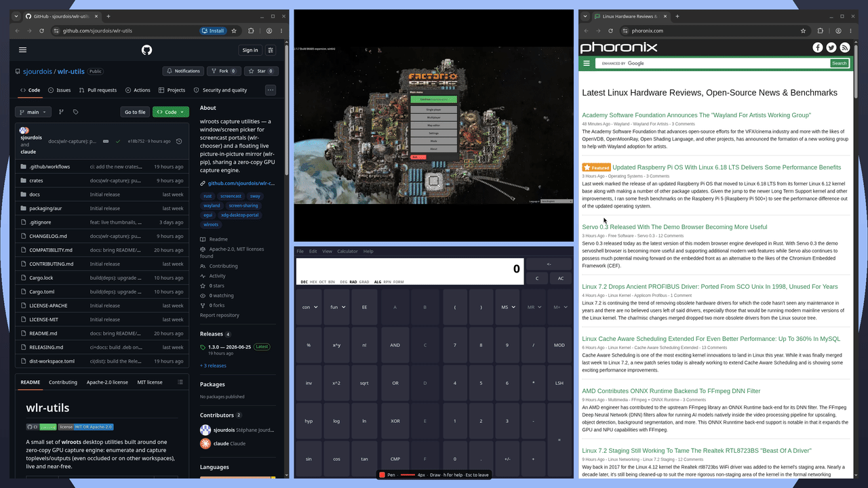Click Phoronix Facebook icon

pyautogui.click(x=818, y=47)
